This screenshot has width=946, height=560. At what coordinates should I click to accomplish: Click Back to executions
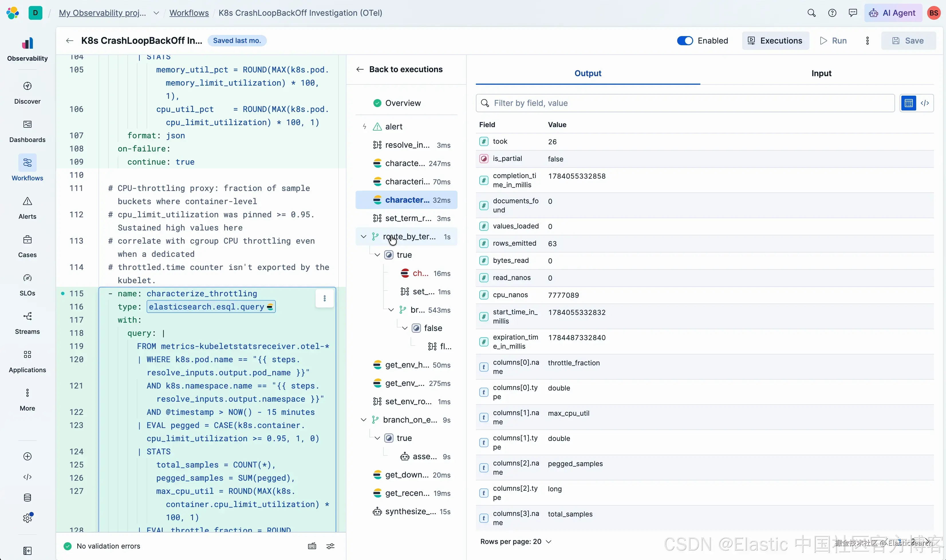click(x=399, y=69)
